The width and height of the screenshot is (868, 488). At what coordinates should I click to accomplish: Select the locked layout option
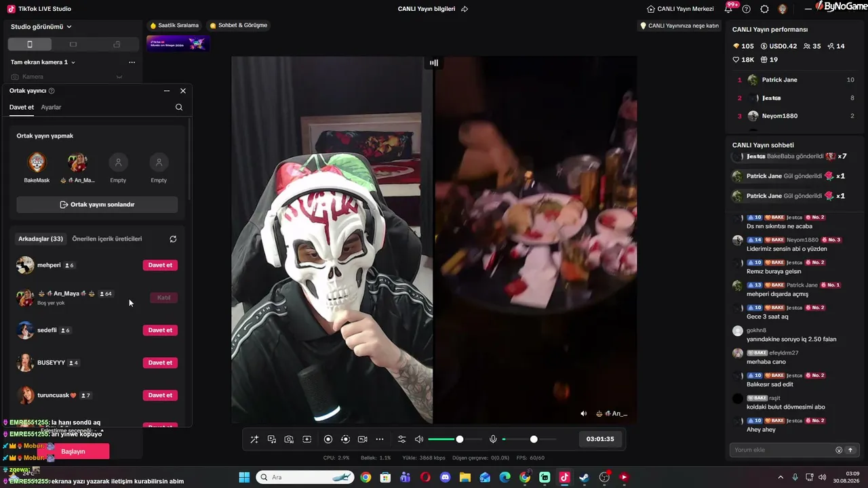[117, 44]
